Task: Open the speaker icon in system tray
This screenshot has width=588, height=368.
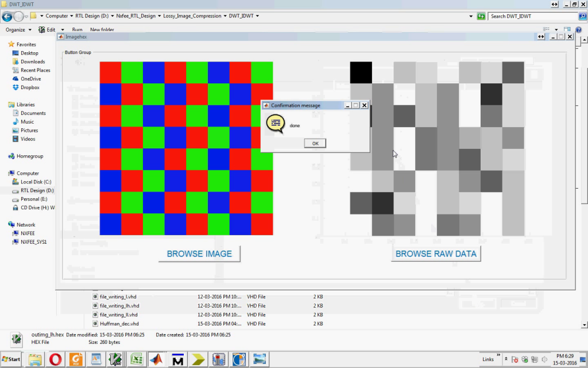Action: pyautogui.click(x=545, y=359)
